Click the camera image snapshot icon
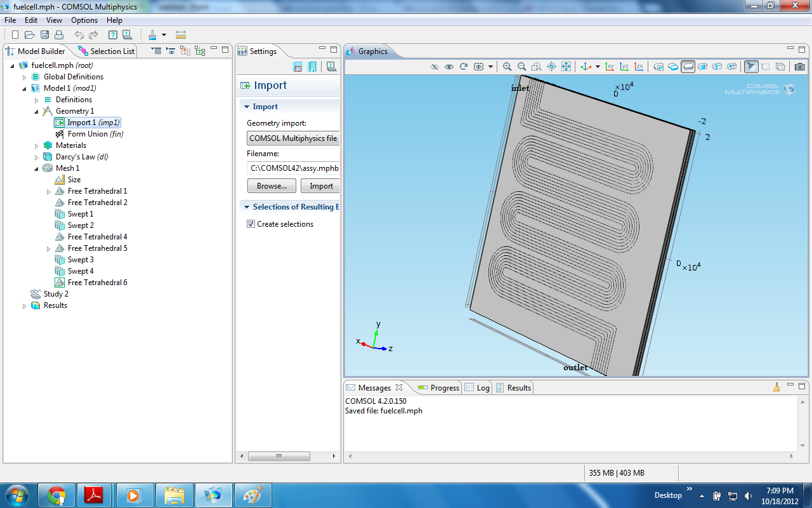The image size is (812, 508). [x=800, y=67]
